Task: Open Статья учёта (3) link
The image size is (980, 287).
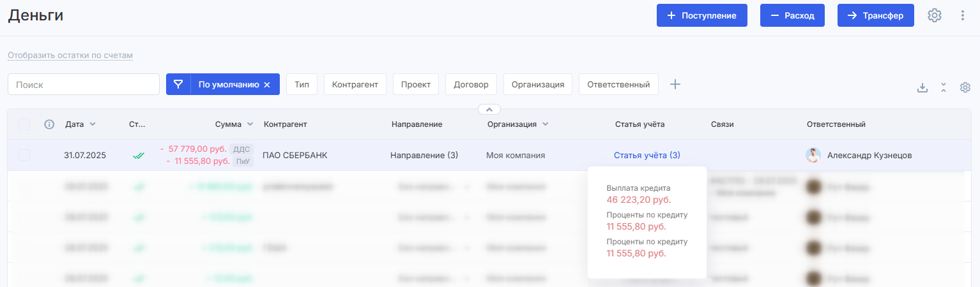Action: [x=647, y=155]
